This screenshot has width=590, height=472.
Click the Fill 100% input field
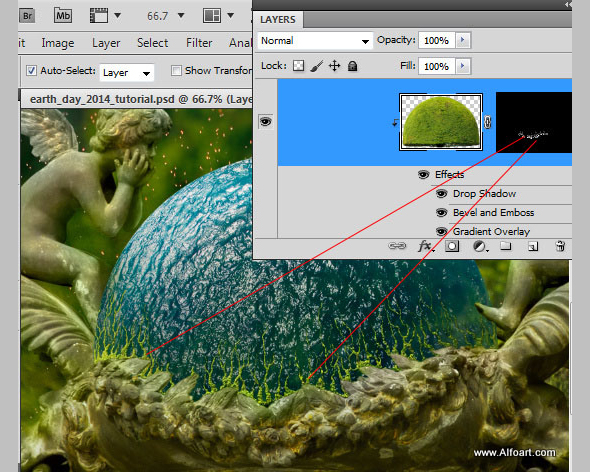[x=436, y=66]
